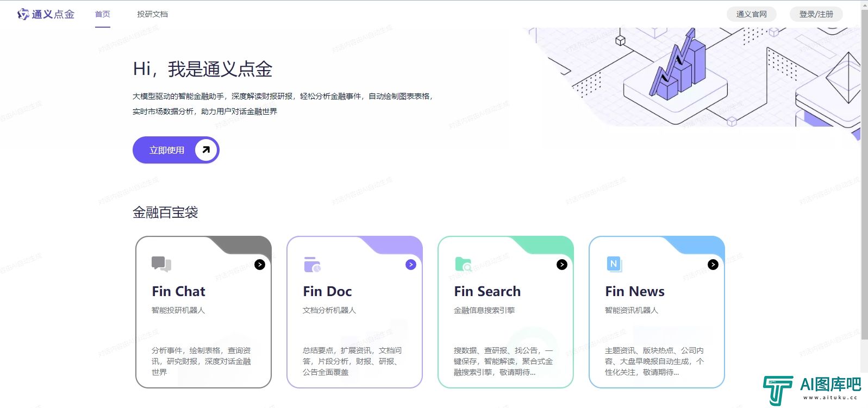The height and width of the screenshot is (408, 868).
Task: Click the Fin Doc description starting 总结要点
Action: click(x=352, y=361)
